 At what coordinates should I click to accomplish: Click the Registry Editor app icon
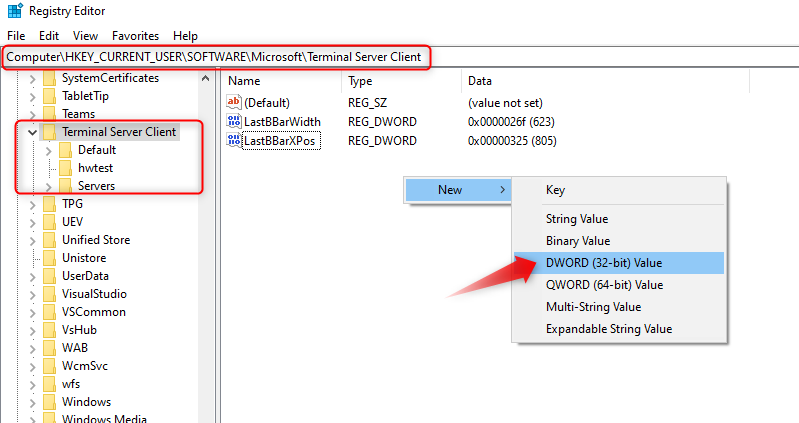[15, 11]
